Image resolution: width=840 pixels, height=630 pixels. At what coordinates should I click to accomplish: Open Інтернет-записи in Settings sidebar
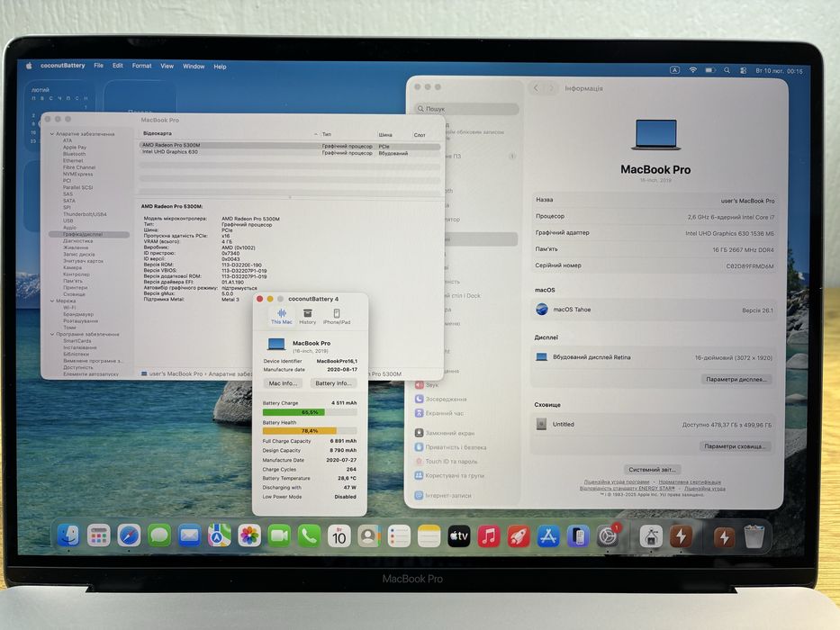[x=443, y=496]
